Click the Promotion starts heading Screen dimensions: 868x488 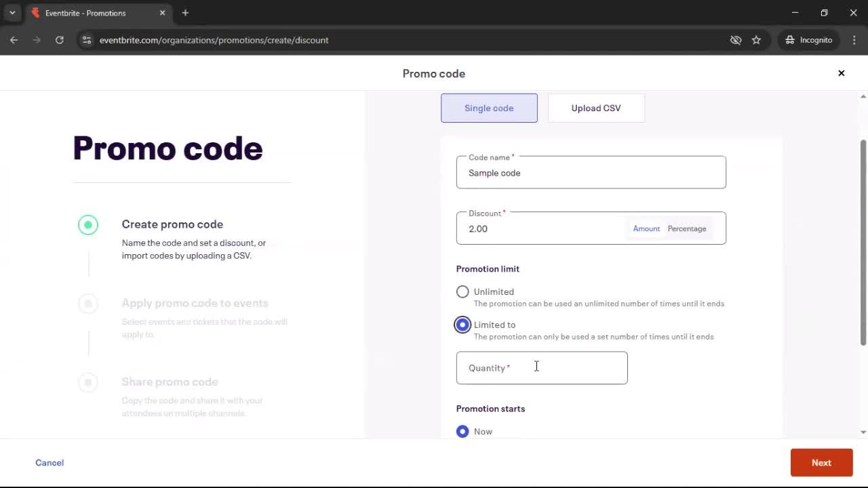490,409
